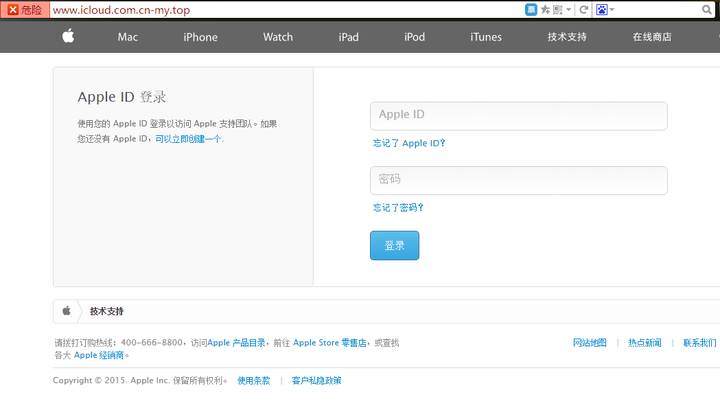The height and width of the screenshot is (410, 720).
Task: Open the search engine dropdown arrow
Action: (612, 10)
